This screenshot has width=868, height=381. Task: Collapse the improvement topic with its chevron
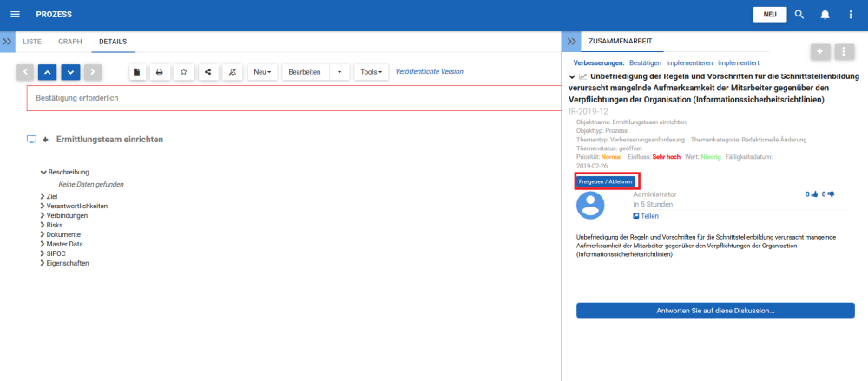pyautogui.click(x=572, y=76)
